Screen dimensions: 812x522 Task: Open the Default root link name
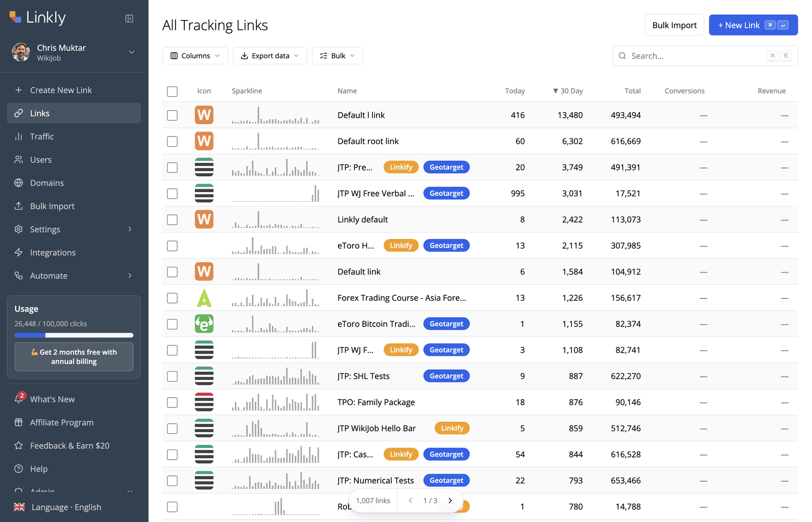coord(368,142)
